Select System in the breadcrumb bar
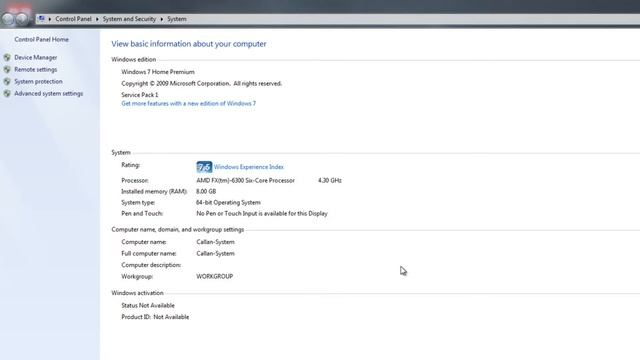This screenshot has width=640, height=360. pyautogui.click(x=177, y=19)
